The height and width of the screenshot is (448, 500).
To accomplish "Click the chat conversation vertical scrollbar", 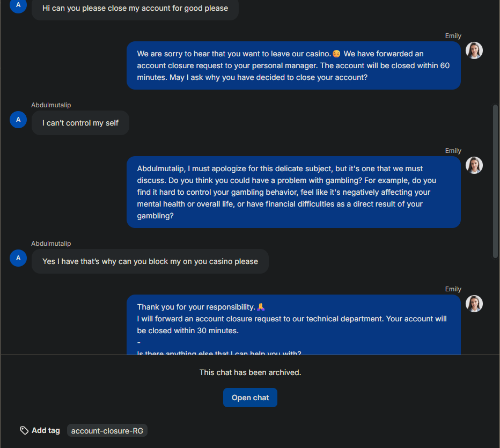I will pyautogui.click(x=495, y=181).
